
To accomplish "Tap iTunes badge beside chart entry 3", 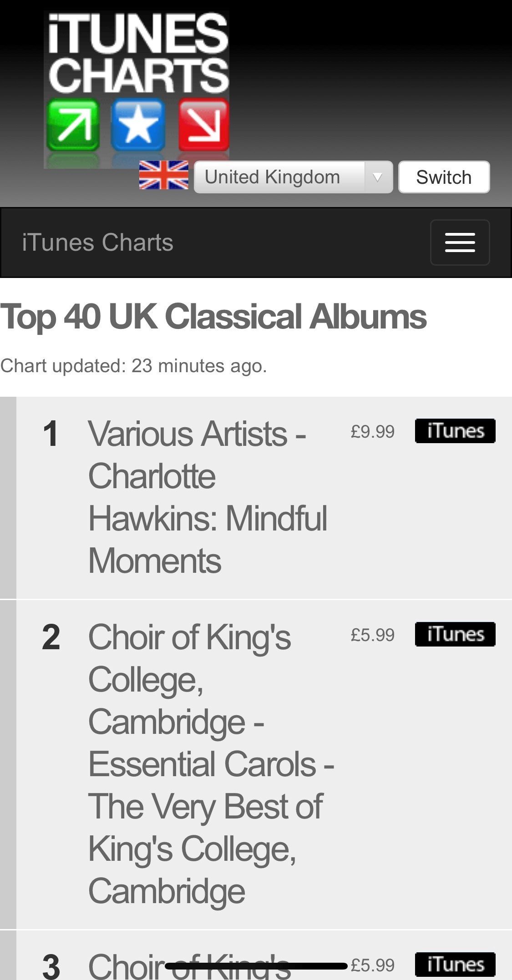I will pyautogui.click(x=455, y=965).
